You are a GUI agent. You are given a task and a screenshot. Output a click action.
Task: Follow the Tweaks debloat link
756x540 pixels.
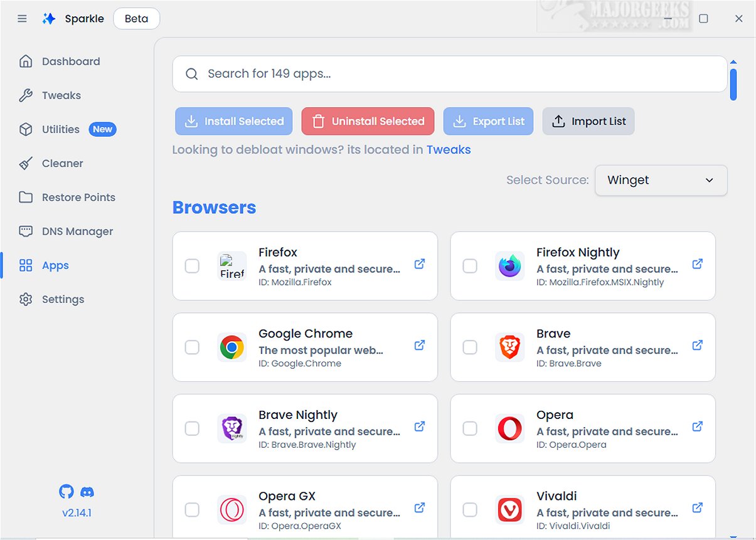pyautogui.click(x=449, y=149)
